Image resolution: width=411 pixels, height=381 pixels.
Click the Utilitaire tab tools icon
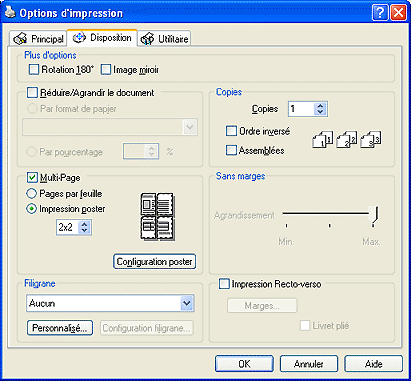pos(147,39)
